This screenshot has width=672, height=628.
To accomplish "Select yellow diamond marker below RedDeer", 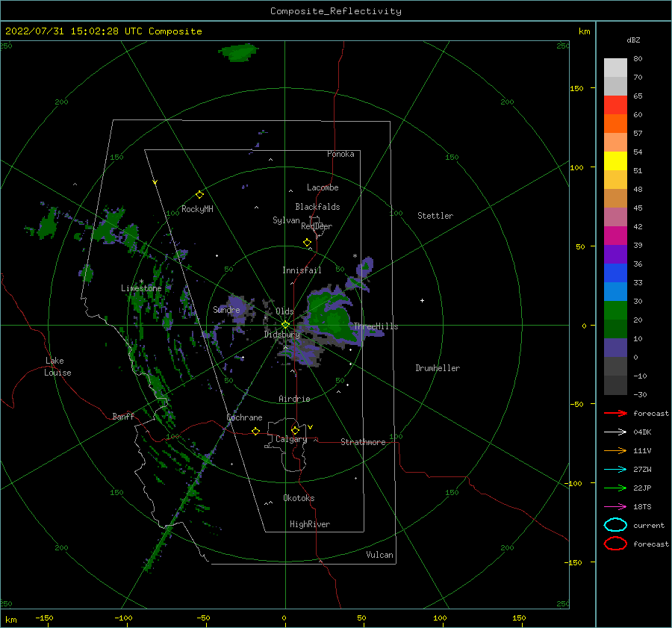I will tap(307, 243).
